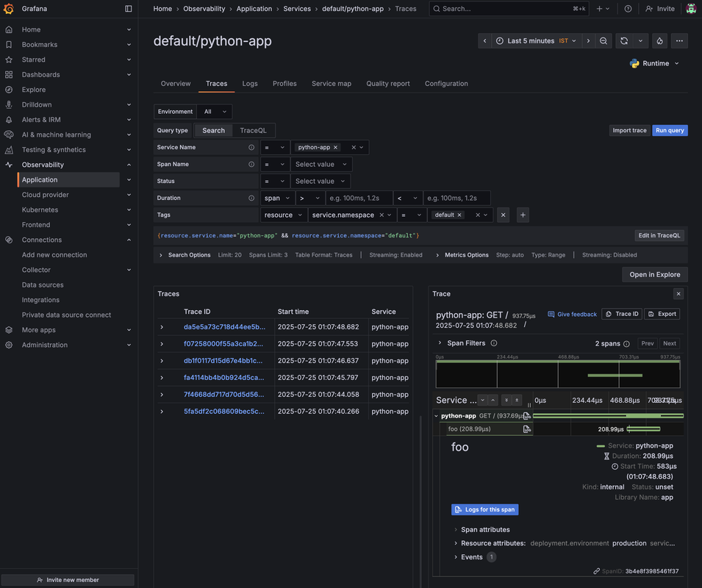The image size is (702, 588).
Task: Remove python-app chip from Service Name
Action: point(335,147)
